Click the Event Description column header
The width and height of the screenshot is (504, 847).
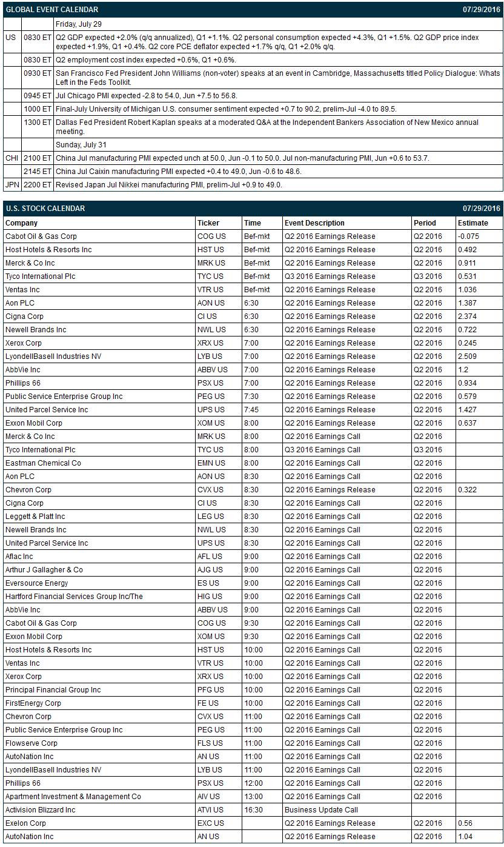[314, 223]
